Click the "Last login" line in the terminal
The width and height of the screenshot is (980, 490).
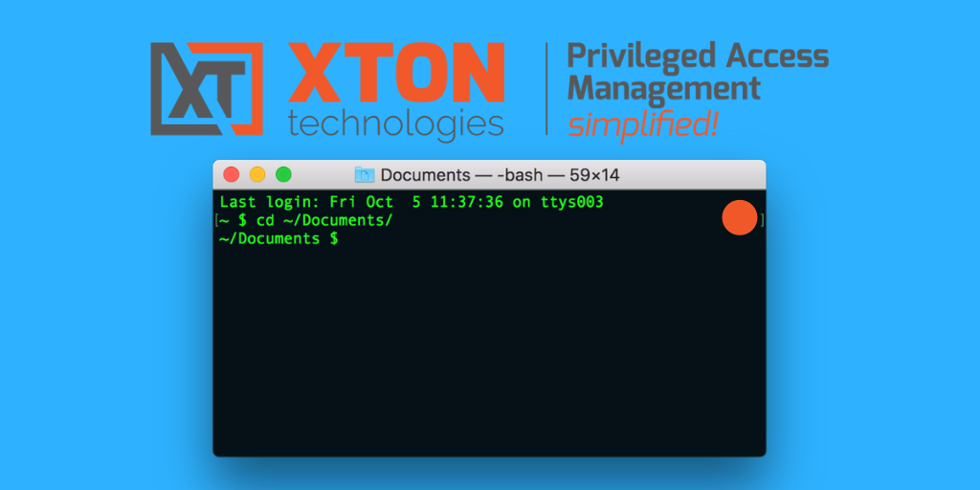pos(411,203)
